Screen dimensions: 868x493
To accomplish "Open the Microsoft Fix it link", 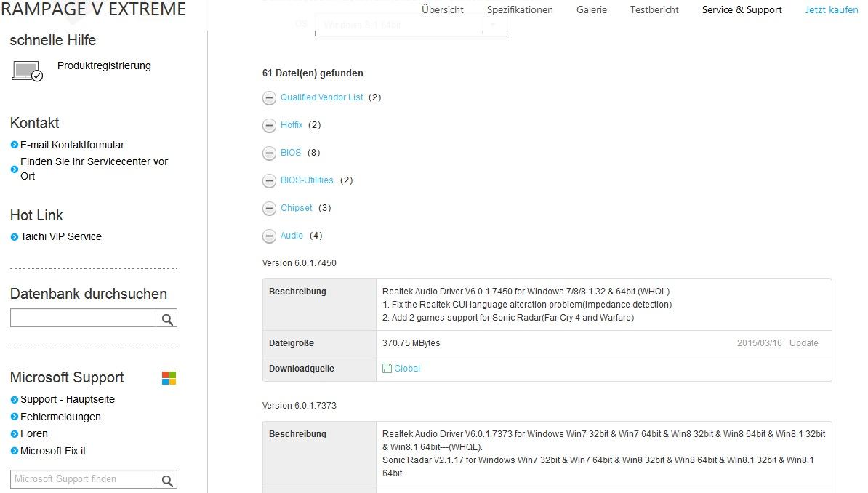I will tap(53, 451).
